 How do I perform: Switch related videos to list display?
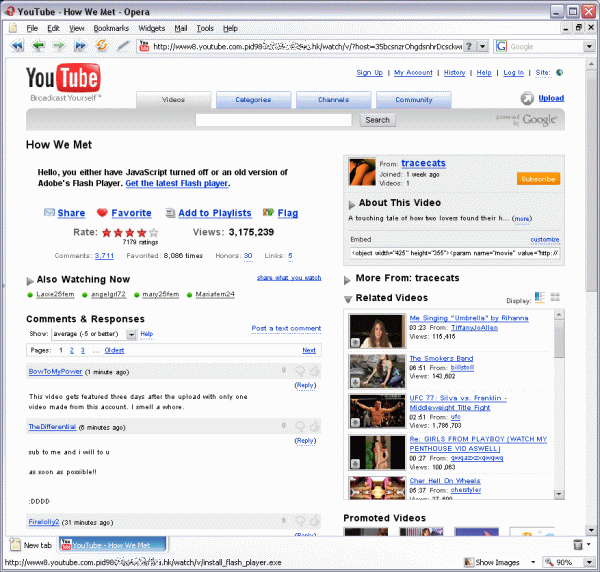(x=540, y=297)
